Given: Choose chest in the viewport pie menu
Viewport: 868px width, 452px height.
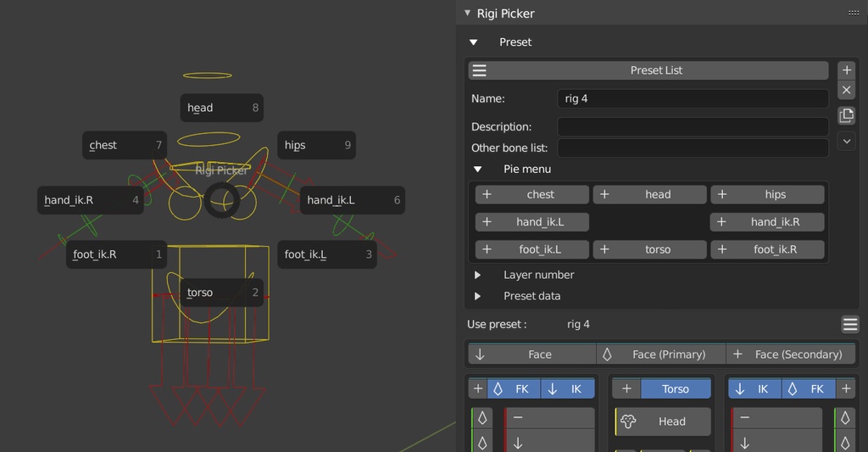Looking at the screenshot, I should click(125, 145).
